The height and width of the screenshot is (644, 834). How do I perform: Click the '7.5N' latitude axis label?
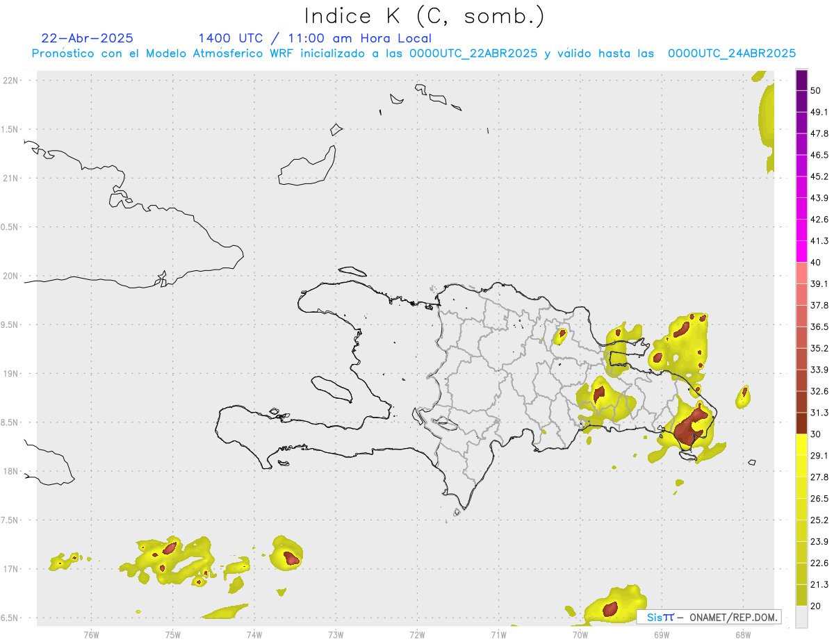(9, 520)
